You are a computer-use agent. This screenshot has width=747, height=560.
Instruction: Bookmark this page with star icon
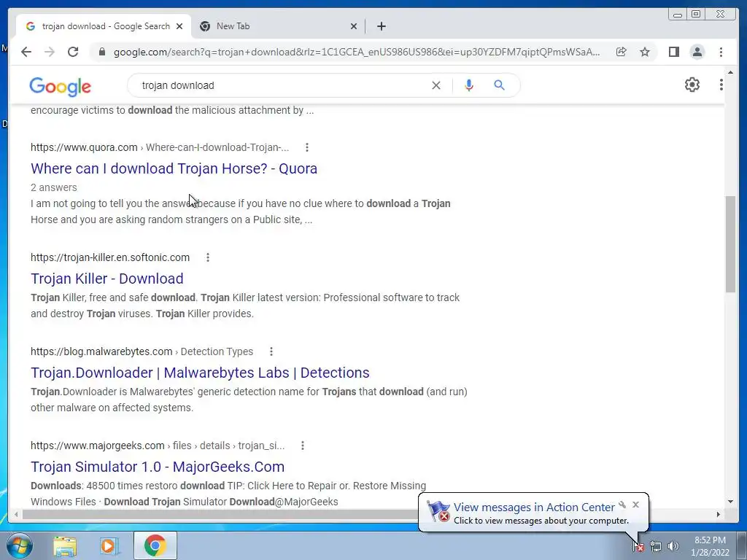[645, 52]
